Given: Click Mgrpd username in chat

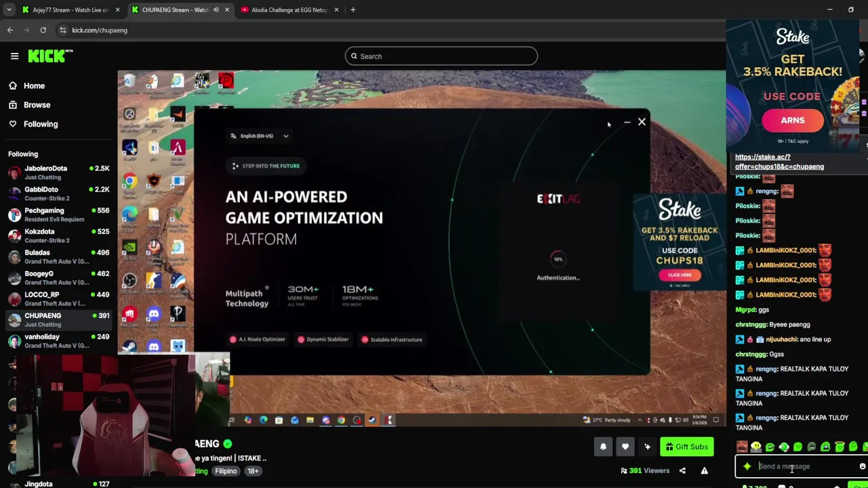Looking at the screenshot, I should pyautogui.click(x=745, y=310).
